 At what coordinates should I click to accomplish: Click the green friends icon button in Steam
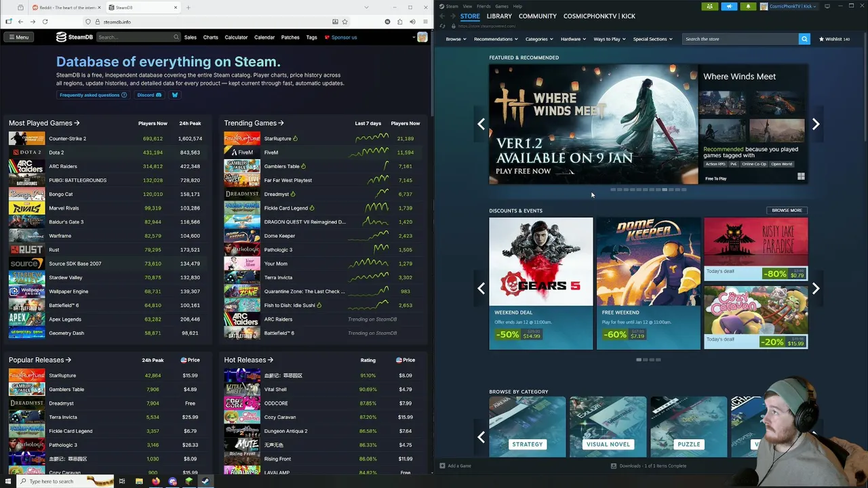[710, 6]
